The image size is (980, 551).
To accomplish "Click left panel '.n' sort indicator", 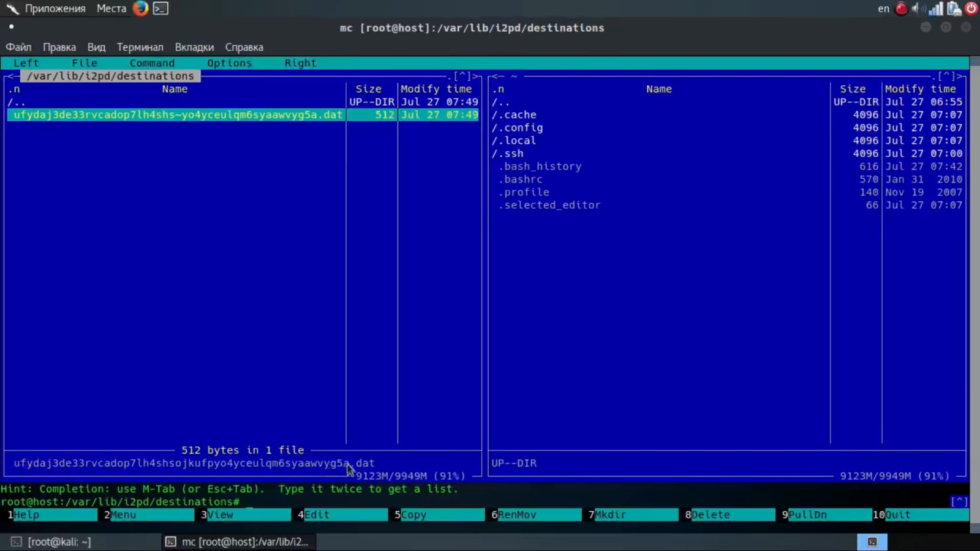I will click(14, 89).
